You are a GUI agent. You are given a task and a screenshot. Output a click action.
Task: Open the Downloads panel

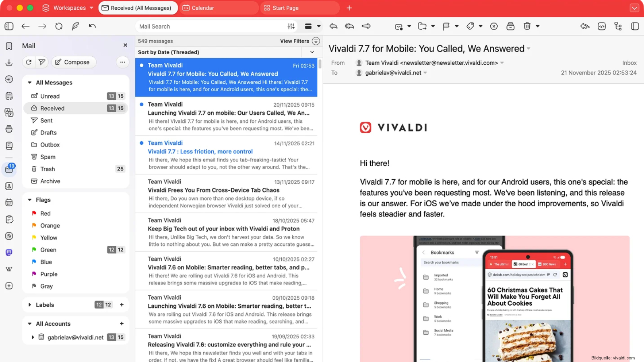(9, 63)
